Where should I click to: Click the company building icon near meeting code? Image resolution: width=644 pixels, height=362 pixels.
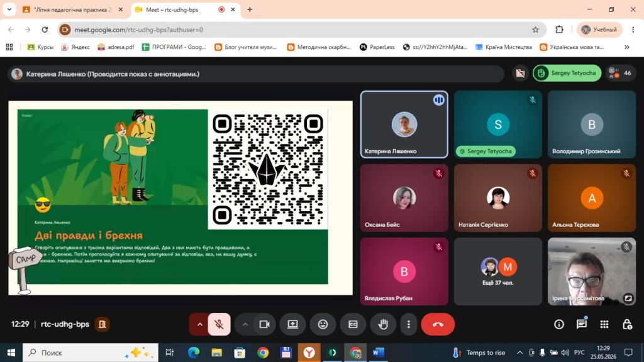(102, 324)
